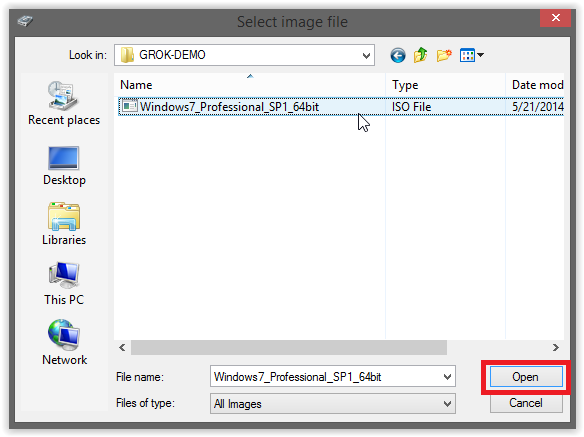584x437 pixels.
Task: Click the scroll right arrow
Action: pos(555,347)
